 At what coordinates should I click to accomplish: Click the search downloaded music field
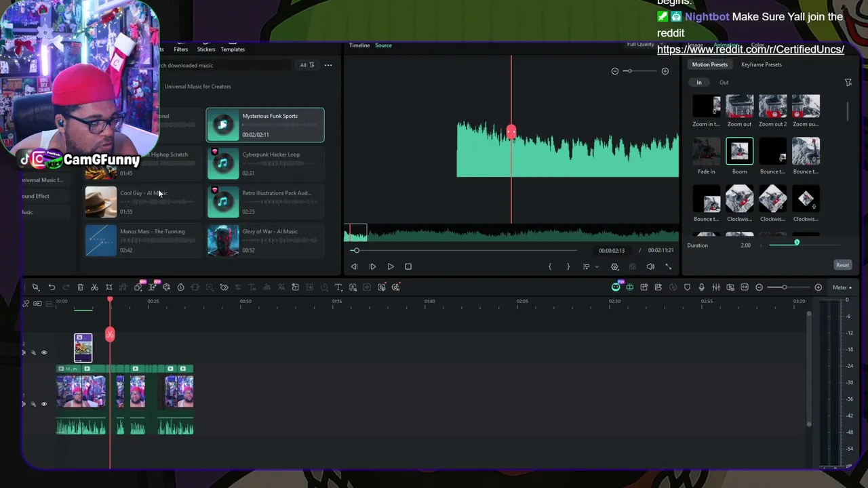point(224,65)
